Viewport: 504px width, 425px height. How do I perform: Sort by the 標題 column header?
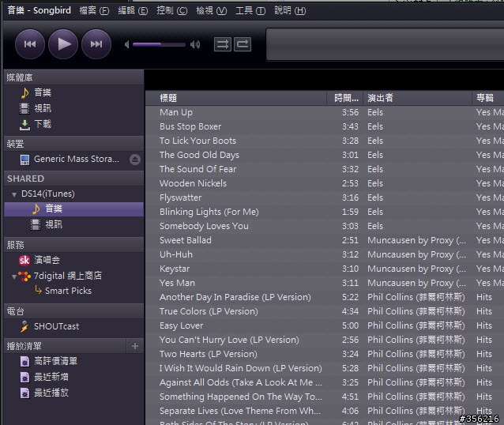click(236, 98)
